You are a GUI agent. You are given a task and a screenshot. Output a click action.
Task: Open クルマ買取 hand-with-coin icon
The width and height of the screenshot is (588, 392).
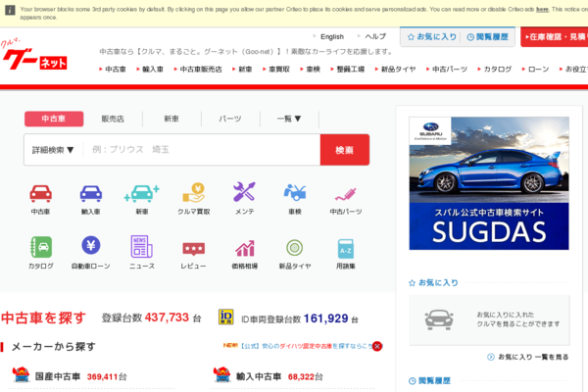pyautogui.click(x=193, y=193)
